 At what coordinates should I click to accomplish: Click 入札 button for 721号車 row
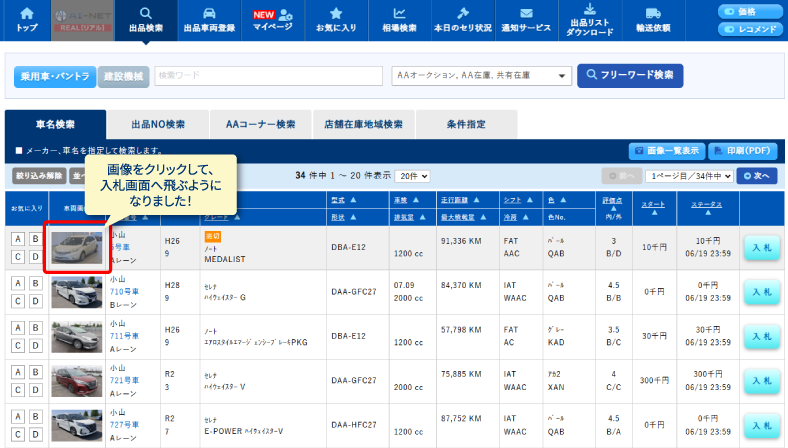click(761, 381)
